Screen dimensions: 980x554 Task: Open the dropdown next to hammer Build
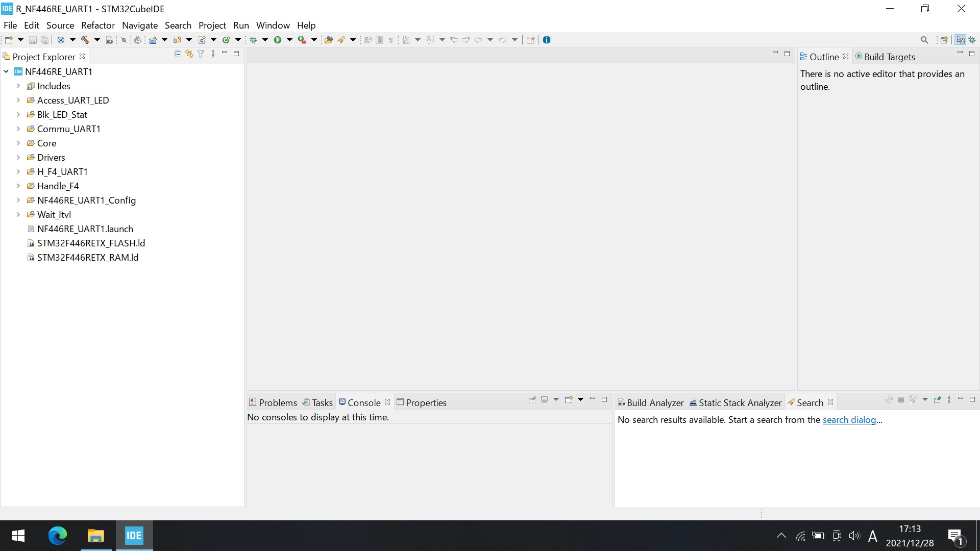point(97,40)
